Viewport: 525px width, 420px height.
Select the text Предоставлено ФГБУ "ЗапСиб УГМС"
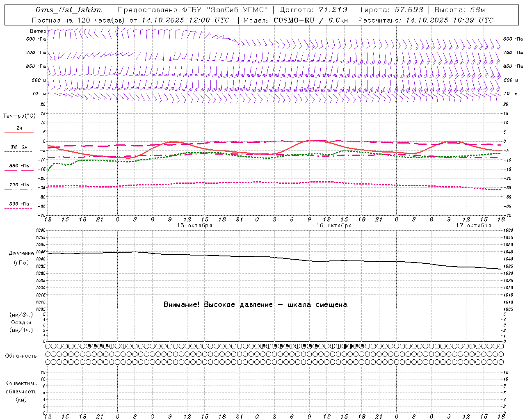[193, 10]
